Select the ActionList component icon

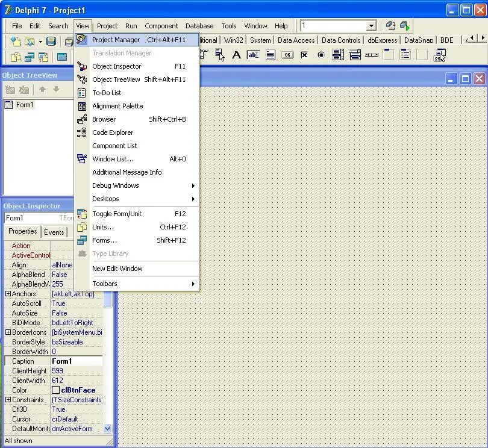[439, 55]
